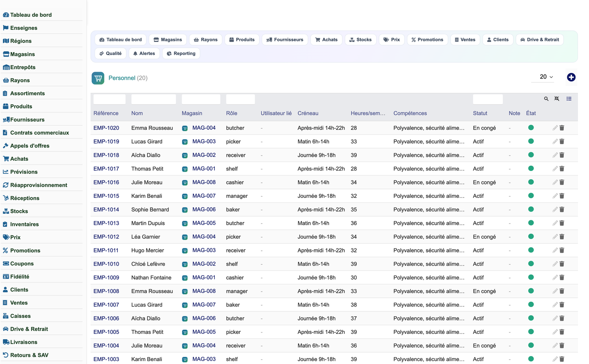The height and width of the screenshot is (364, 589).
Task: Click the add new personnel plus icon
Action: 571,77
